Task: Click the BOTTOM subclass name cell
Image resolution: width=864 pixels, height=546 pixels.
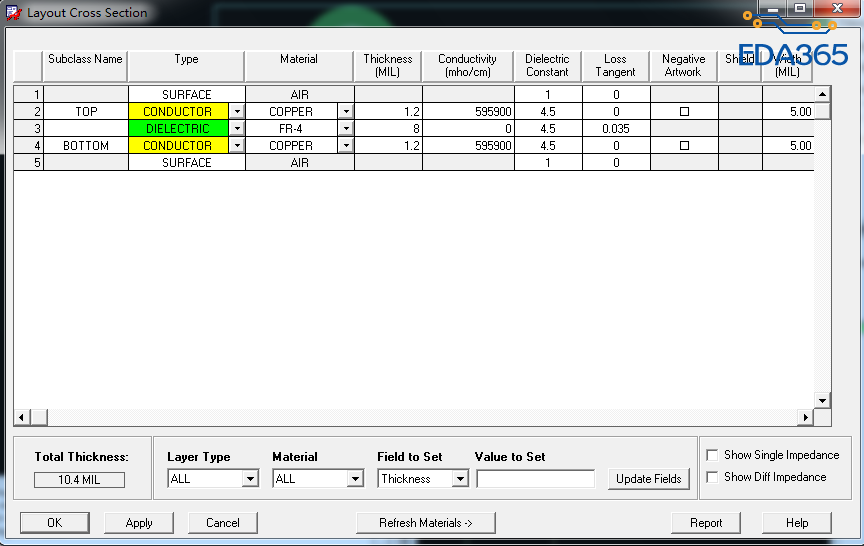Action: (86, 146)
